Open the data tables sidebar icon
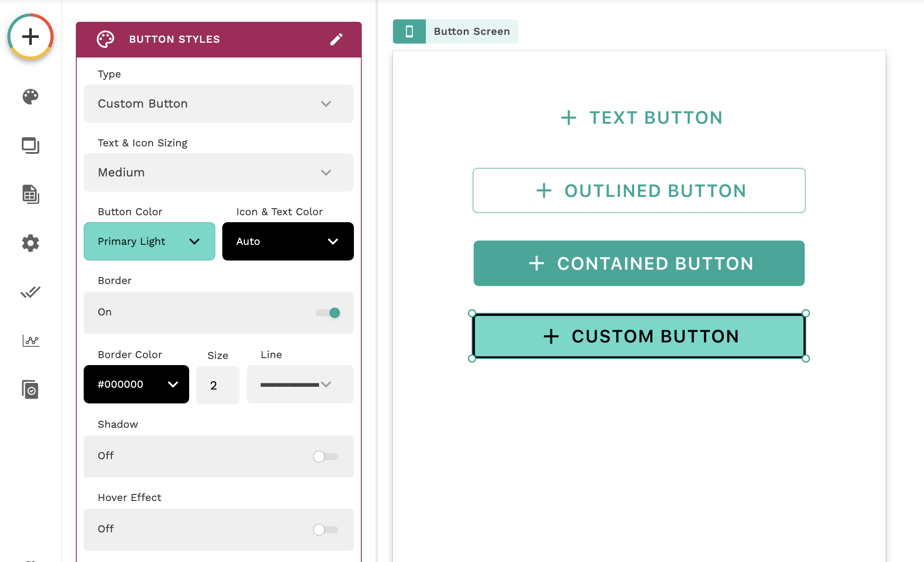 (x=31, y=194)
